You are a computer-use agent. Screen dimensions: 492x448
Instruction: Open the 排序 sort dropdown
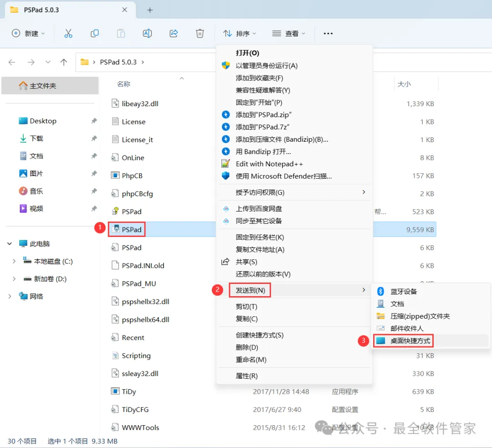click(240, 33)
